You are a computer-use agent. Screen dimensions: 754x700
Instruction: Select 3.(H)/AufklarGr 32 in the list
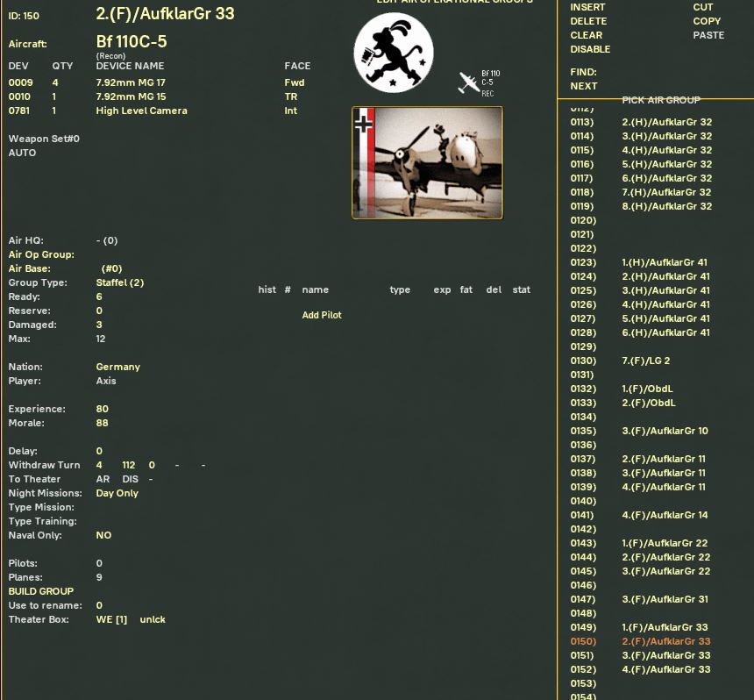(666, 136)
